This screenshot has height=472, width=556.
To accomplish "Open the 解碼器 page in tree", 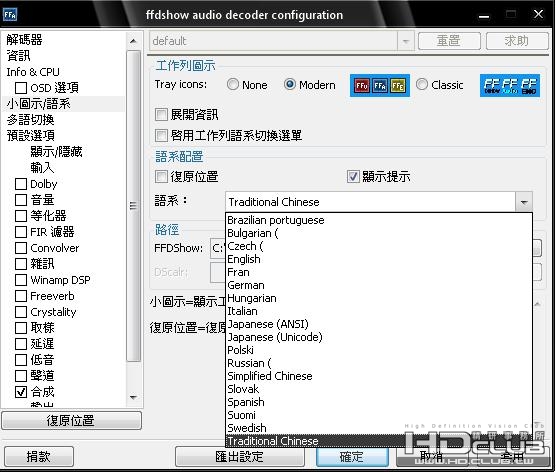I will point(24,40).
